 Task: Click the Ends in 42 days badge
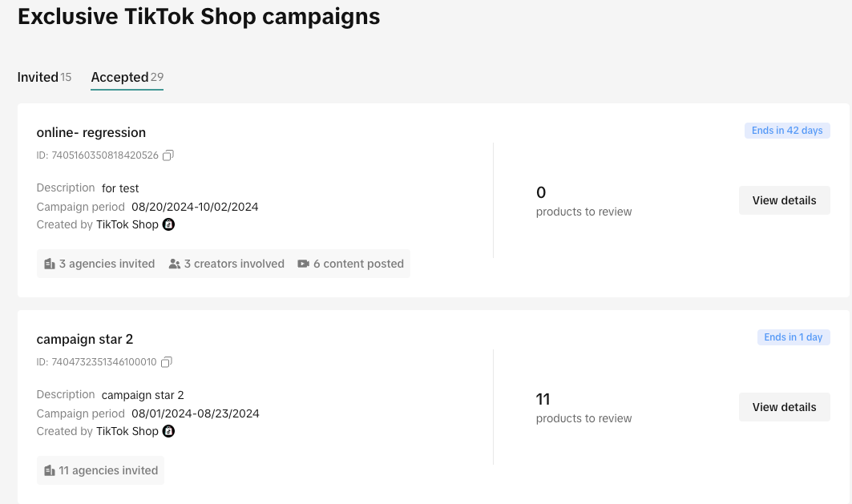point(787,131)
